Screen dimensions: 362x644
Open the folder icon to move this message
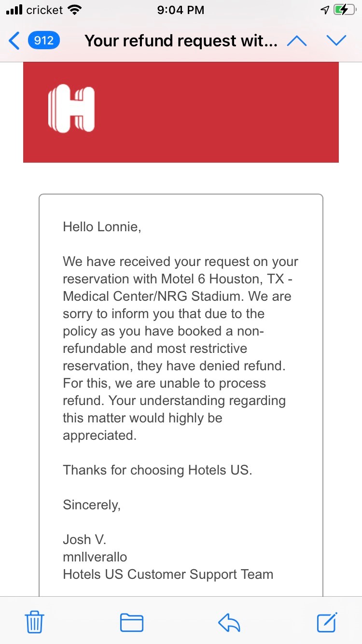pyautogui.click(x=132, y=623)
